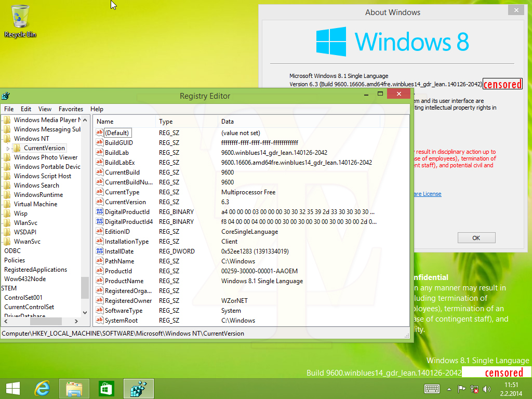The width and height of the screenshot is (532, 399).
Task: Click tree vertical scrollbar down arrow
Action: 85,312
